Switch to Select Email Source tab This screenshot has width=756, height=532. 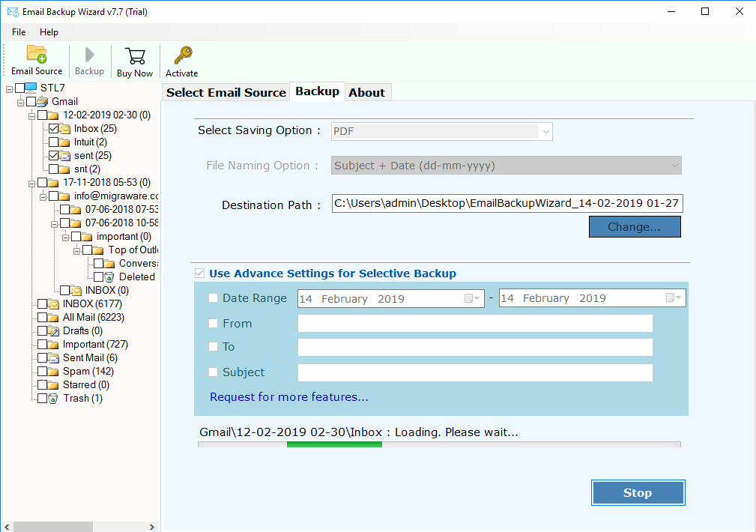point(226,93)
